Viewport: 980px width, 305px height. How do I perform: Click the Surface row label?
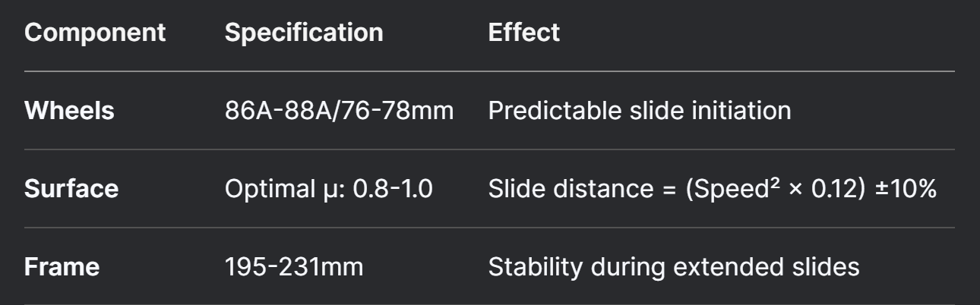(71, 189)
